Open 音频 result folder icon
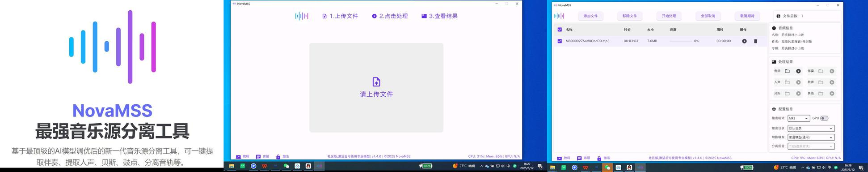Image resolution: width=868 pixels, height=172 pixels. 787,71
